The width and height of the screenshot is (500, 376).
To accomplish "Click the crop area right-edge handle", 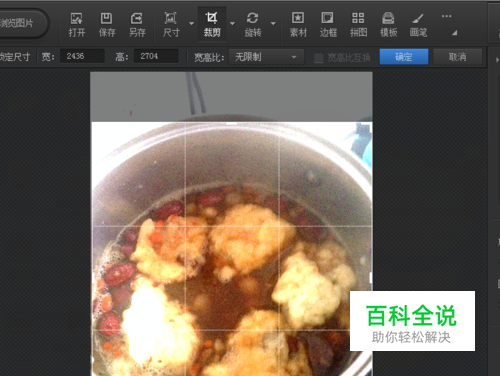I will [371, 278].
